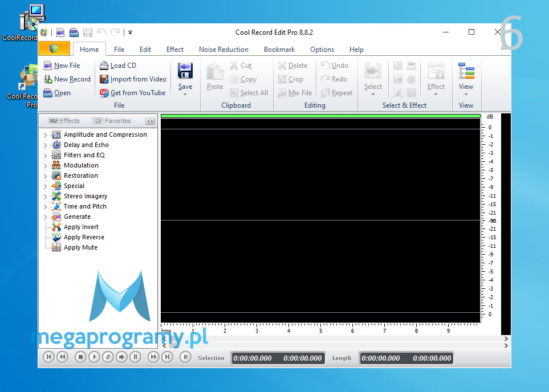Select Import from Video
549x392 pixels.
(x=133, y=79)
